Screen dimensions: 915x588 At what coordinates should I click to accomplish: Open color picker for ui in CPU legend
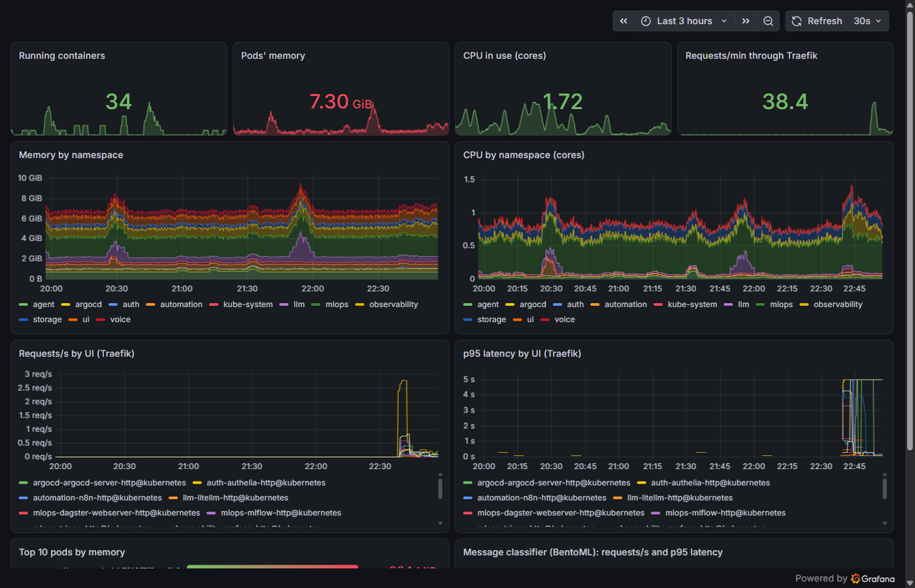pyautogui.click(x=518, y=319)
